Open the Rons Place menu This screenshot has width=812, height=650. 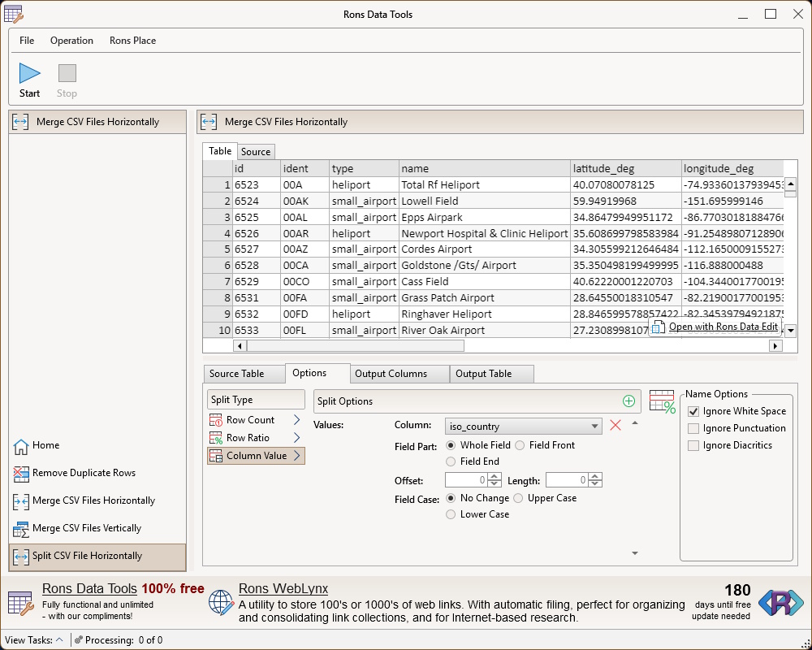click(132, 41)
